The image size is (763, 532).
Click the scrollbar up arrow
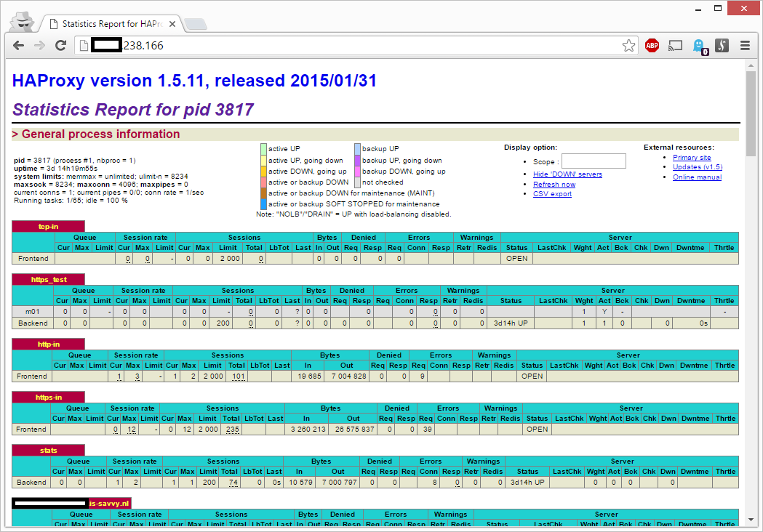point(751,65)
